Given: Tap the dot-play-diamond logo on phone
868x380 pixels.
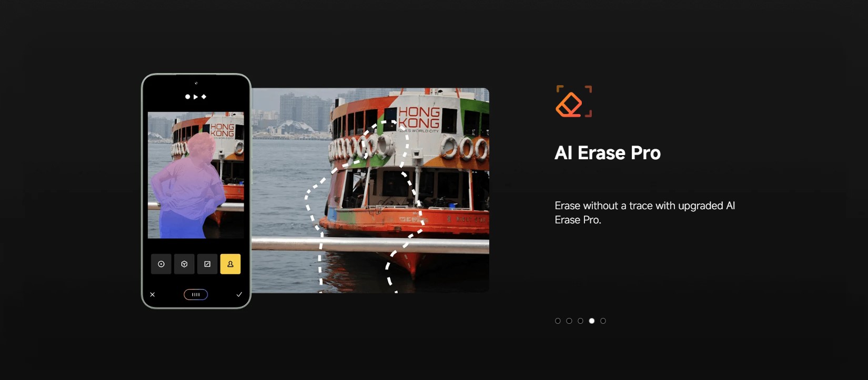Looking at the screenshot, I should 196,97.
